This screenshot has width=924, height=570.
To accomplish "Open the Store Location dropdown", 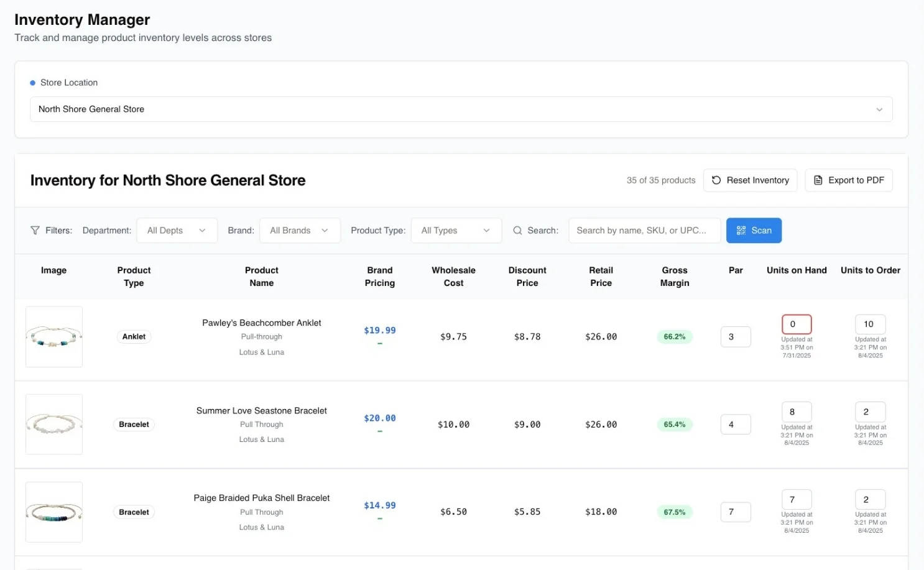I will pyautogui.click(x=461, y=109).
